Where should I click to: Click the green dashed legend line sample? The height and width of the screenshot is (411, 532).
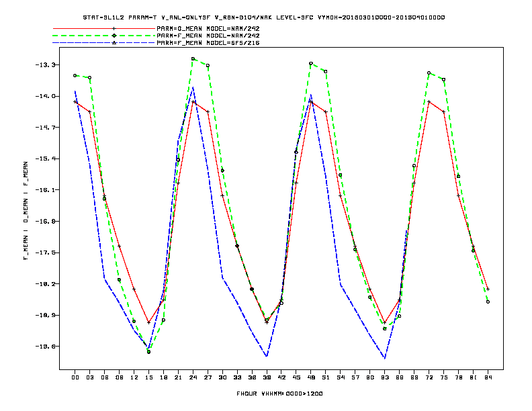pos(104,36)
